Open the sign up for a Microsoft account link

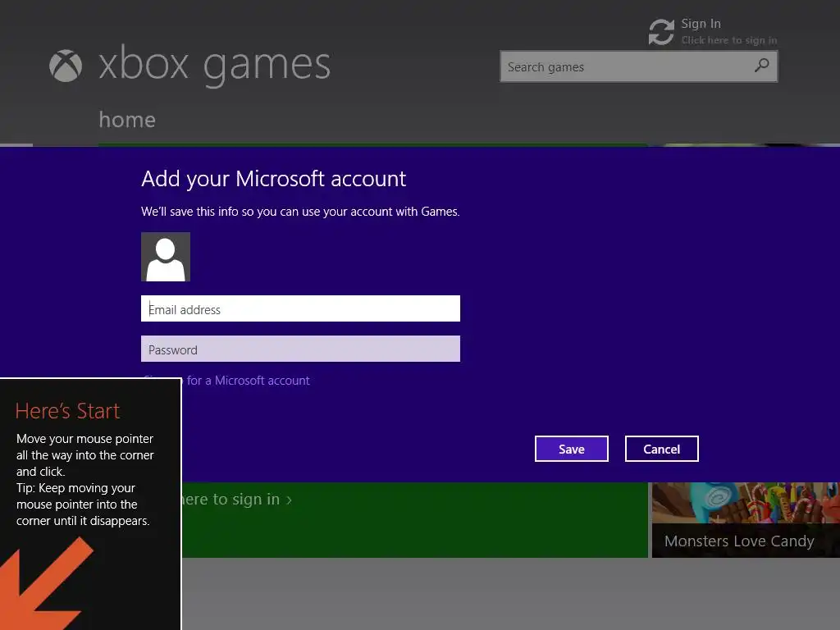click(246, 381)
